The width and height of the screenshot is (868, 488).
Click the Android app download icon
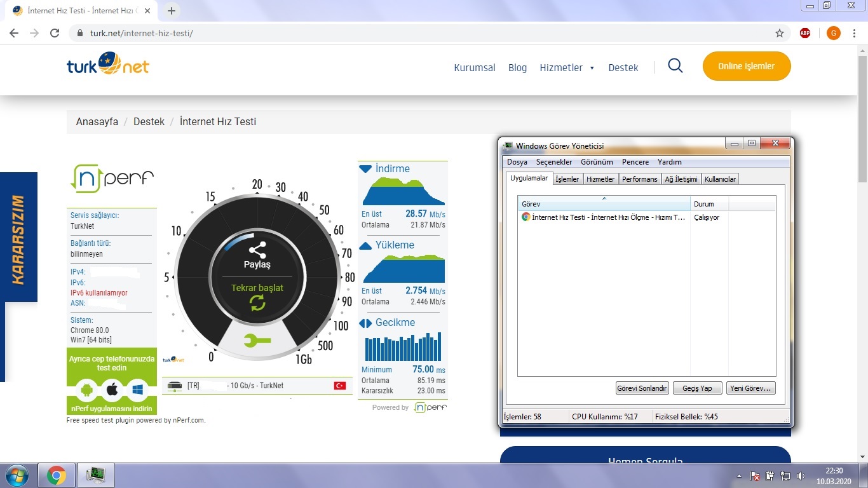[x=88, y=389]
